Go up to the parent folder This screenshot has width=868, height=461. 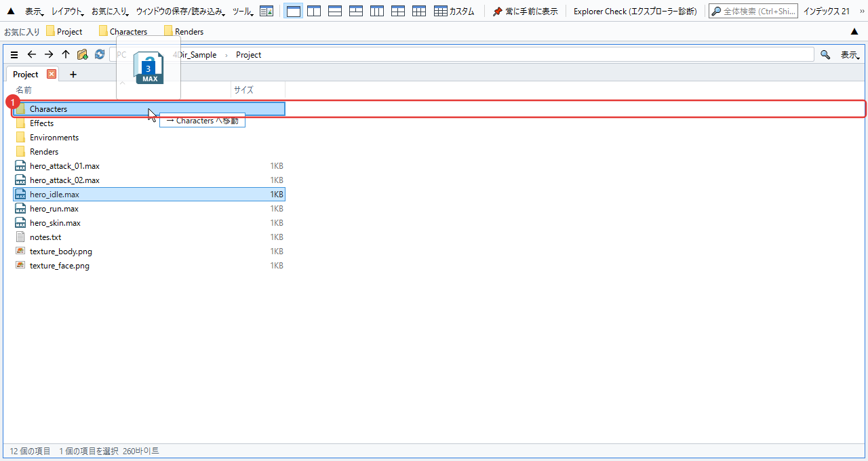66,55
